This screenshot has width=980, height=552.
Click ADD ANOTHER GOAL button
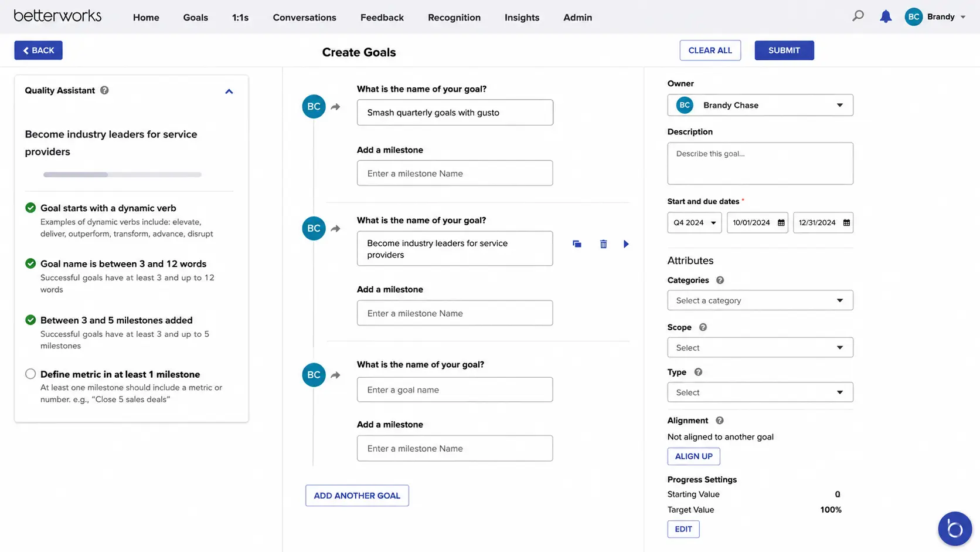pyautogui.click(x=357, y=496)
